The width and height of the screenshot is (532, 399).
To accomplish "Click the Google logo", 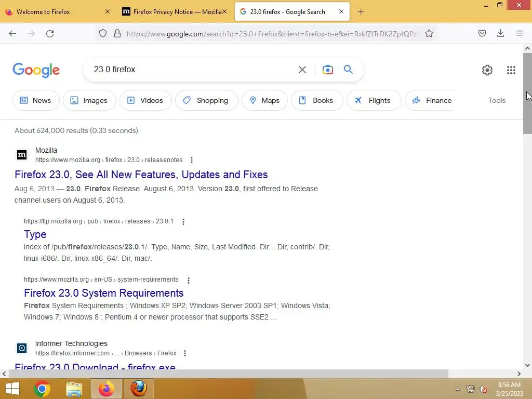I will click(36, 70).
